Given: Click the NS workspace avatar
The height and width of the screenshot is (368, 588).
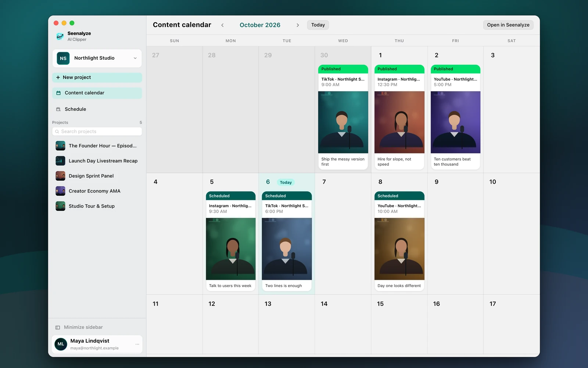Looking at the screenshot, I should click(x=63, y=58).
